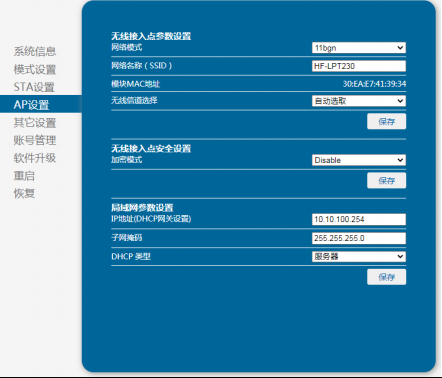Click the 无线接入点参数设置 heading
The width and height of the screenshot is (442, 378).
pyautogui.click(x=151, y=36)
